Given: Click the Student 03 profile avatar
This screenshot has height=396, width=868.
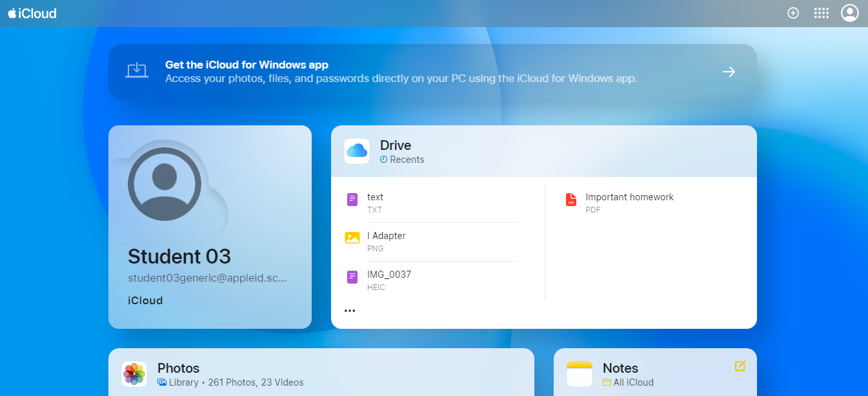Looking at the screenshot, I should [x=165, y=184].
